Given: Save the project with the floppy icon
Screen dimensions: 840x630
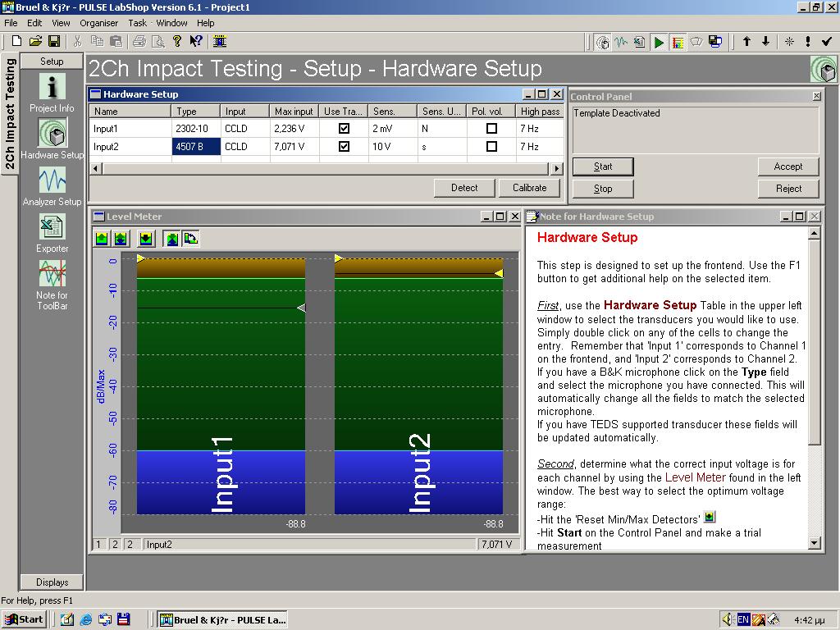Looking at the screenshot, I should [54, 41].
